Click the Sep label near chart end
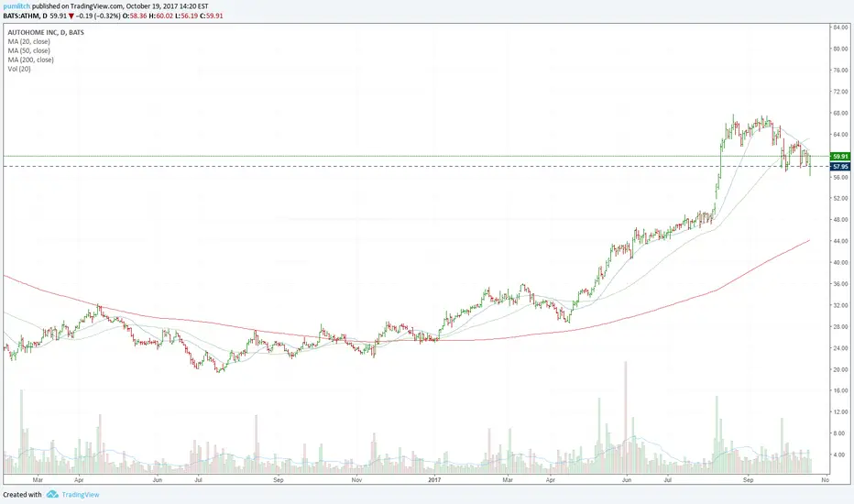 pos(749,480)
